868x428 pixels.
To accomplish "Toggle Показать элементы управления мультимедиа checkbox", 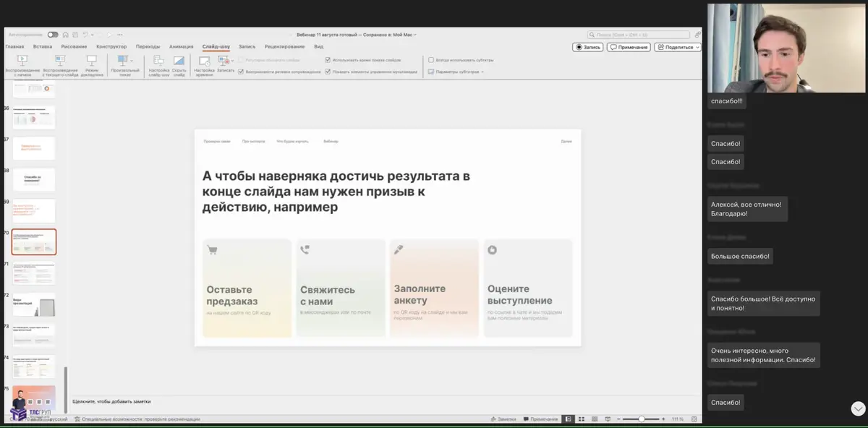I will click(x=328, y=72).
